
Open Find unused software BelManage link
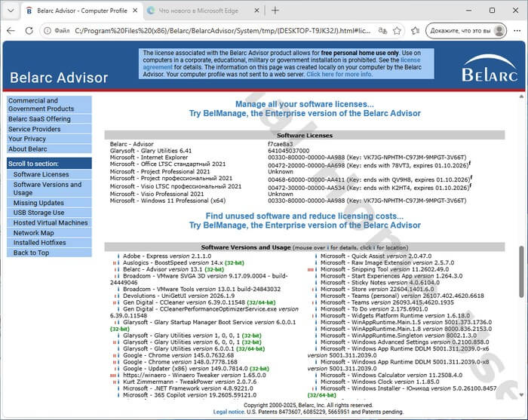click(x=305, y=220)
